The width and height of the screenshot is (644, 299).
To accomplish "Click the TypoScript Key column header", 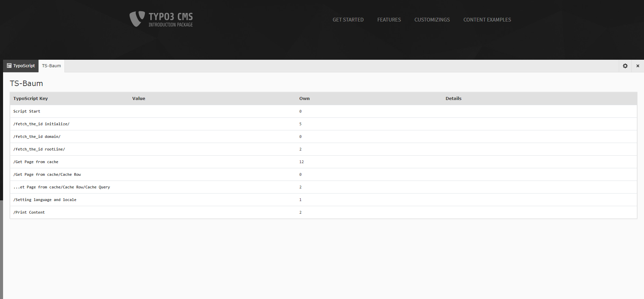I will coord(31,98).
